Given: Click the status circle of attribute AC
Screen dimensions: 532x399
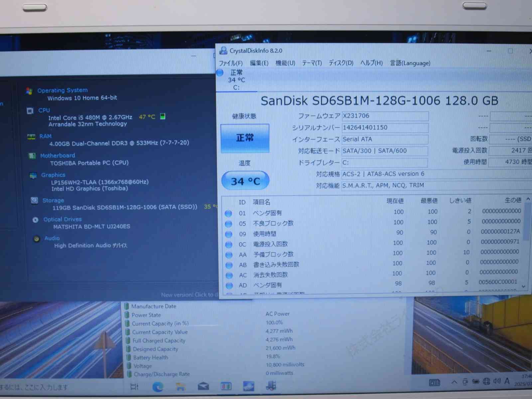Looking at the screenshot, I should click(x=229, y=275).
